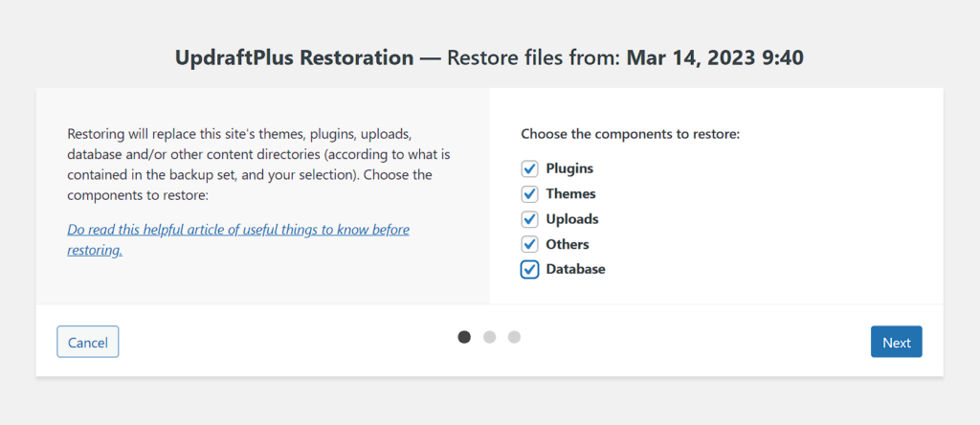Screen dimensions: 980x425
Task: Toggle the Database checkbox off
Action: [529, 269]
